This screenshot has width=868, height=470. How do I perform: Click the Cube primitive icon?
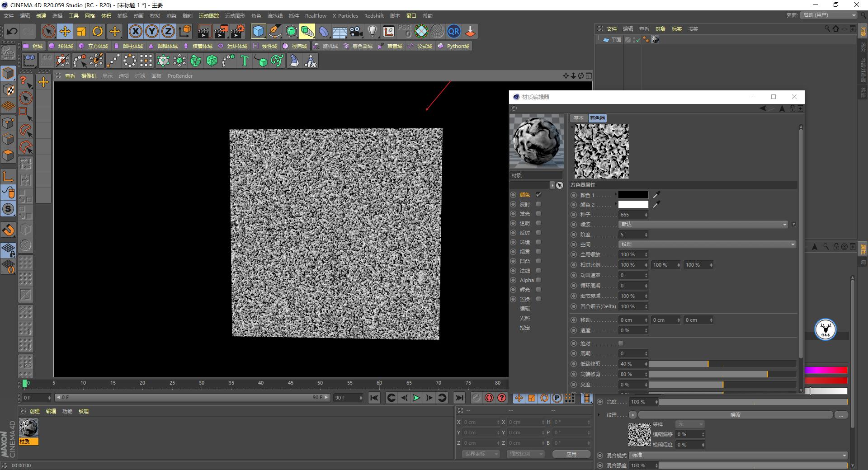258,31
